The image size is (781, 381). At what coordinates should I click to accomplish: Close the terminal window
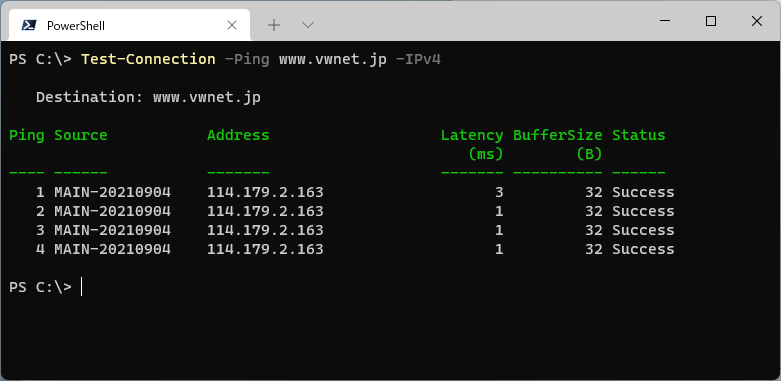click(x=757, y=21)
